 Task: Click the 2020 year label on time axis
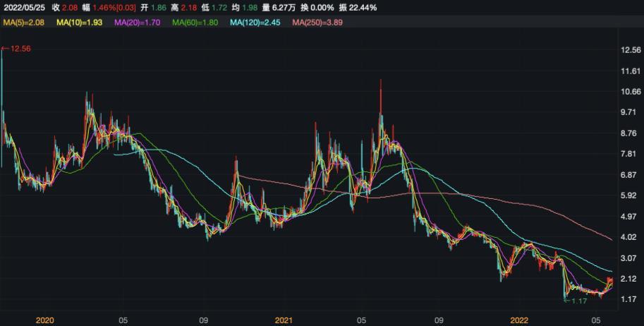pyautogui.click(x=44, y=320)
